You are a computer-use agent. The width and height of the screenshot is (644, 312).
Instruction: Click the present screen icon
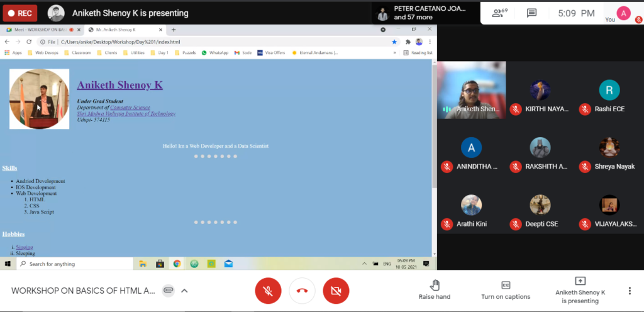pos(580,281)
